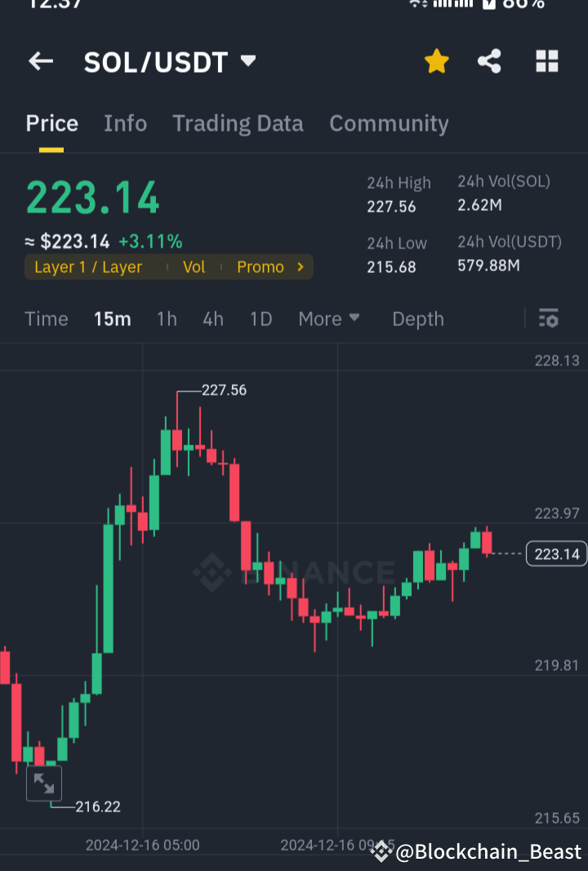Screen dimensions: 588x871
Task: Tap the fullscreen expand icon on chart
Action: (x=45, y=783)
